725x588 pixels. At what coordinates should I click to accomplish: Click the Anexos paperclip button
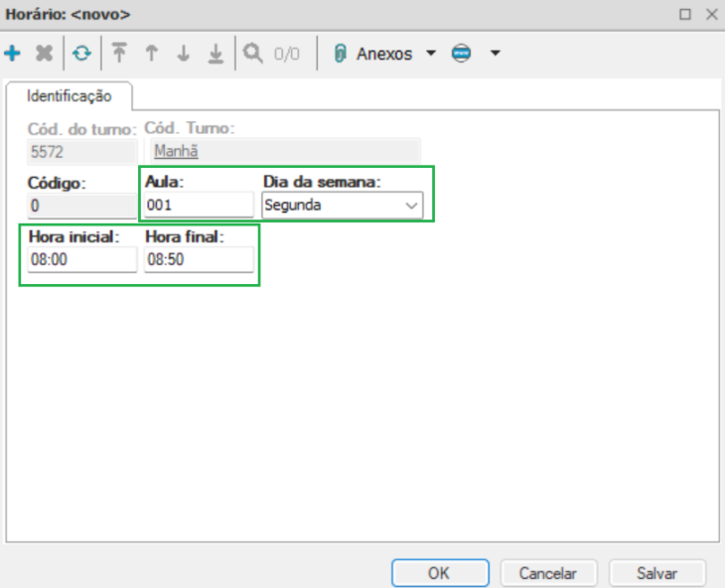pos(372,54)
